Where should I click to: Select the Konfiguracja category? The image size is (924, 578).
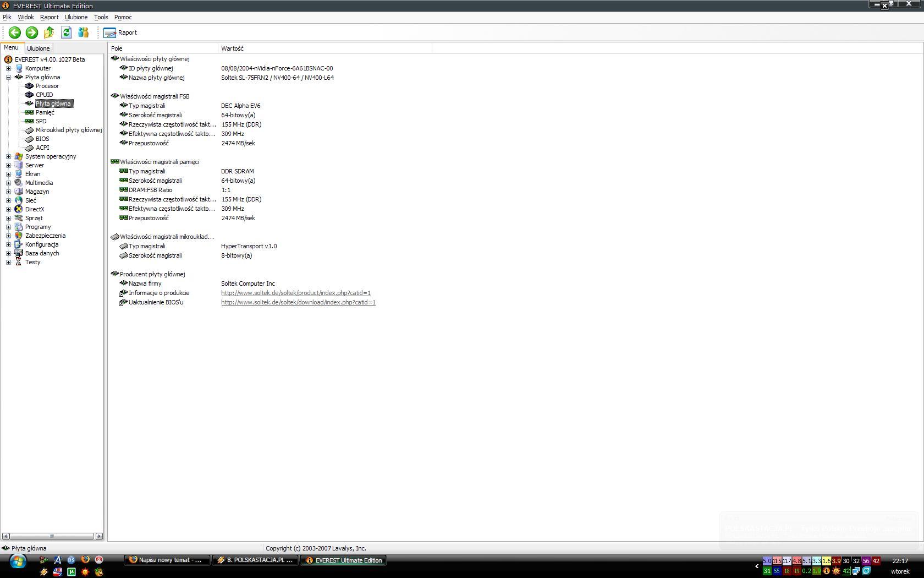[42, 244]
